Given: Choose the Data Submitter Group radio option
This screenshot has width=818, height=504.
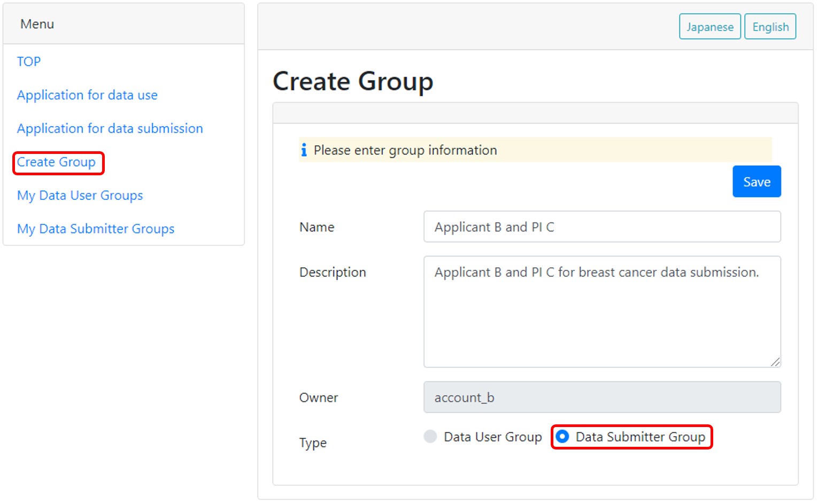Looking at the screenshot, I should (x=562, y=437).
